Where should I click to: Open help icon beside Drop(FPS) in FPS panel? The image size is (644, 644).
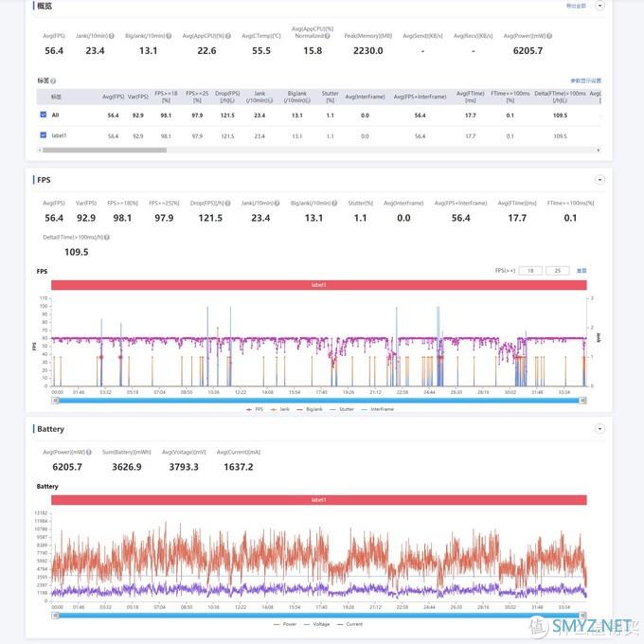click(x=228, y=204)
